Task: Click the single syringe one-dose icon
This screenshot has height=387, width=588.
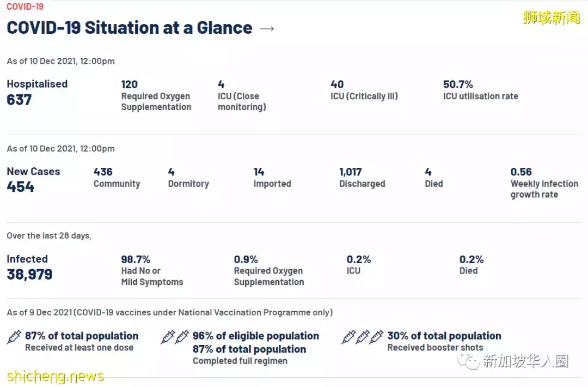Action: pos(14,337)
